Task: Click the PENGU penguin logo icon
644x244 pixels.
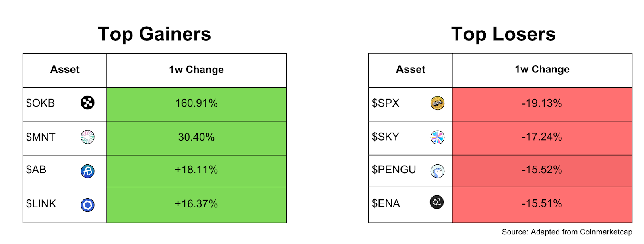Action: point(437,171)
